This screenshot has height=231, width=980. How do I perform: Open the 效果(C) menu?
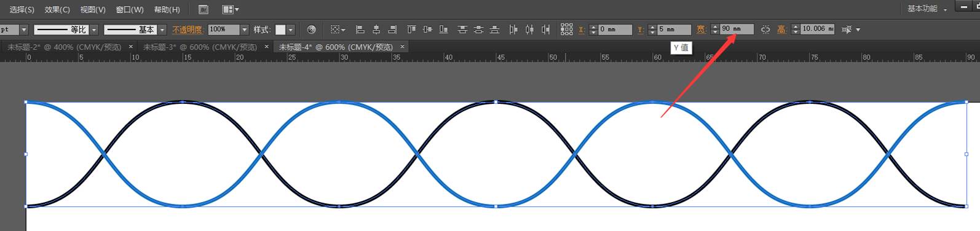pyautogui.click(x=57, y=10)
